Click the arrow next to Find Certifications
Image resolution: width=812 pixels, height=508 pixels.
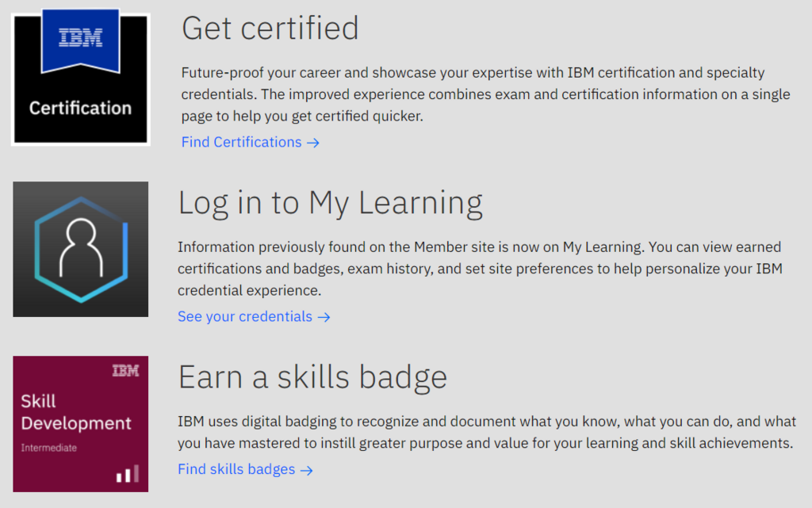[x=313, y=143]
